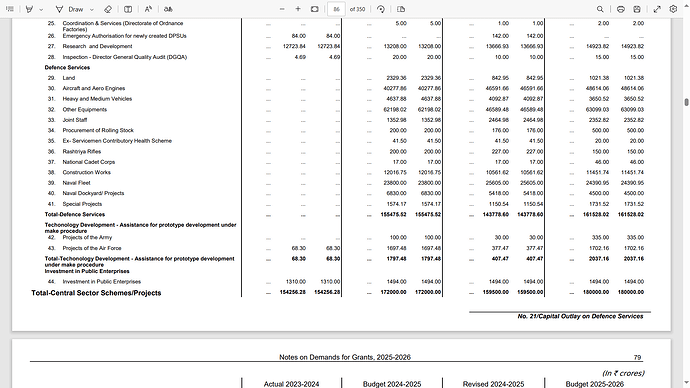Toggle fit to page width
690x388 pixels.
[x=314, y=9]
